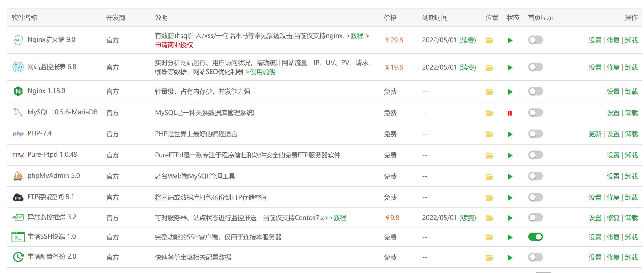
Task: Select the 异常监控推送 3.2 software name
Action: (52, 217)
